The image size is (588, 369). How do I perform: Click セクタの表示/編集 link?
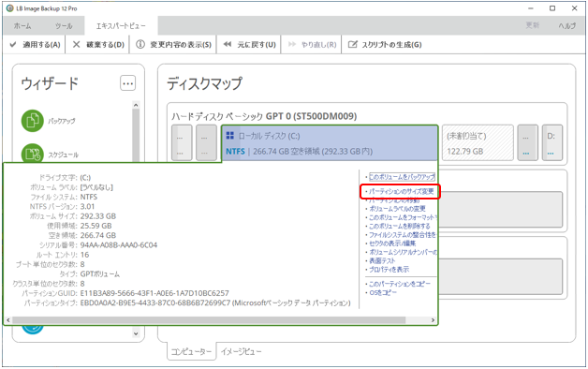point(392,244)
